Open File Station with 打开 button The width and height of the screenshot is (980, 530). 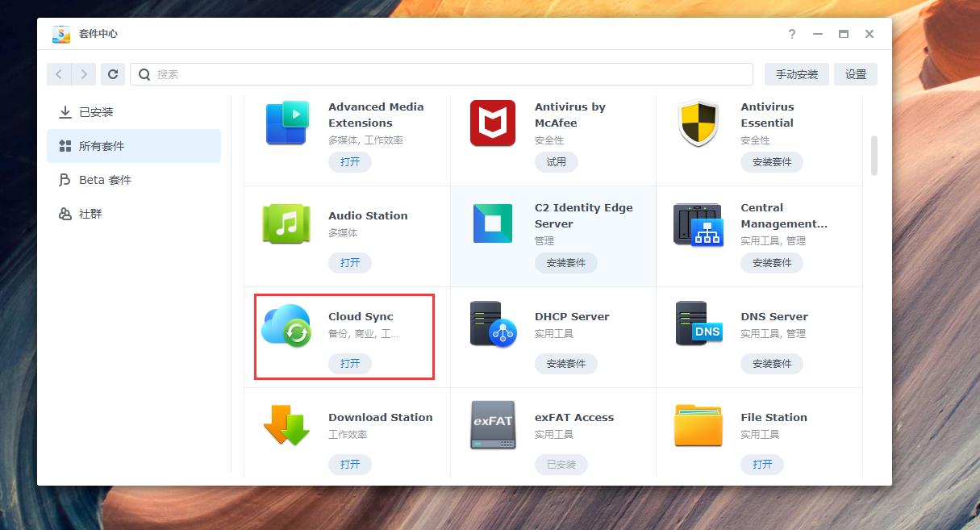(x=762, y=464)
